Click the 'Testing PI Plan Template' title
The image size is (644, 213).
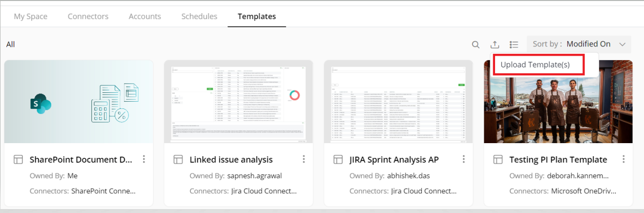[558, 160]
